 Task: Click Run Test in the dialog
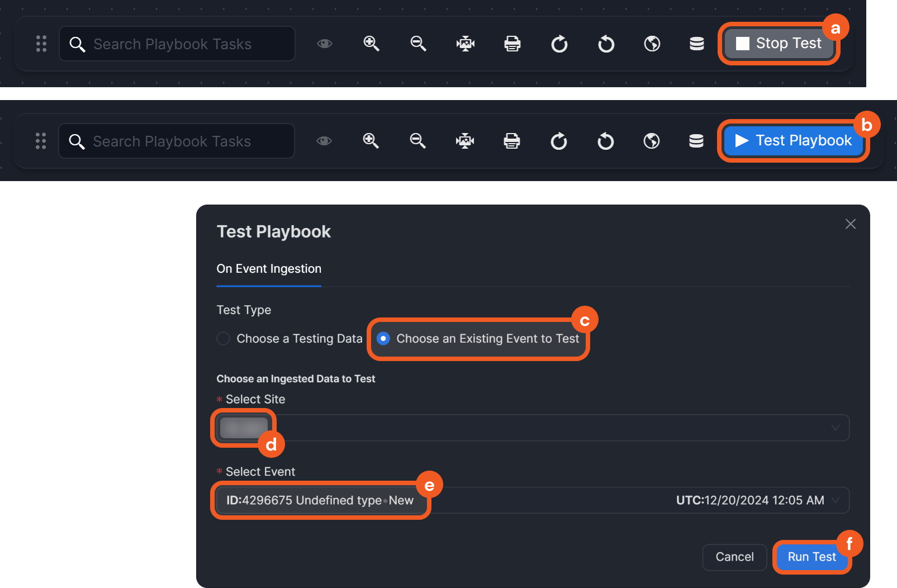point(811,557)
